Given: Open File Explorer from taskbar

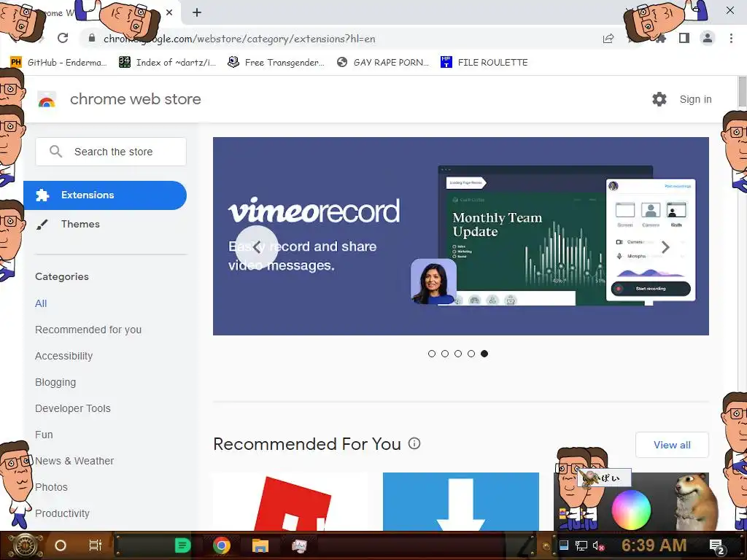Looking at the screenshot, I should [260, 545].
